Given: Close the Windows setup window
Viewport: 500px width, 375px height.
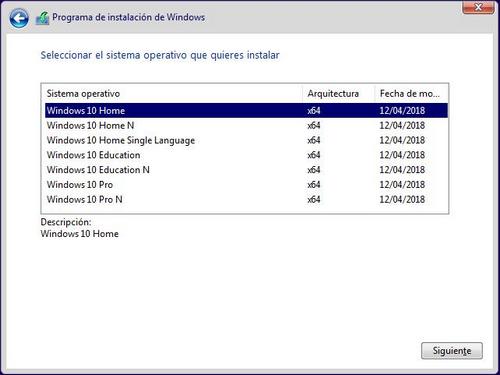Looking at the screenshot, I should (x=478, y=7).
